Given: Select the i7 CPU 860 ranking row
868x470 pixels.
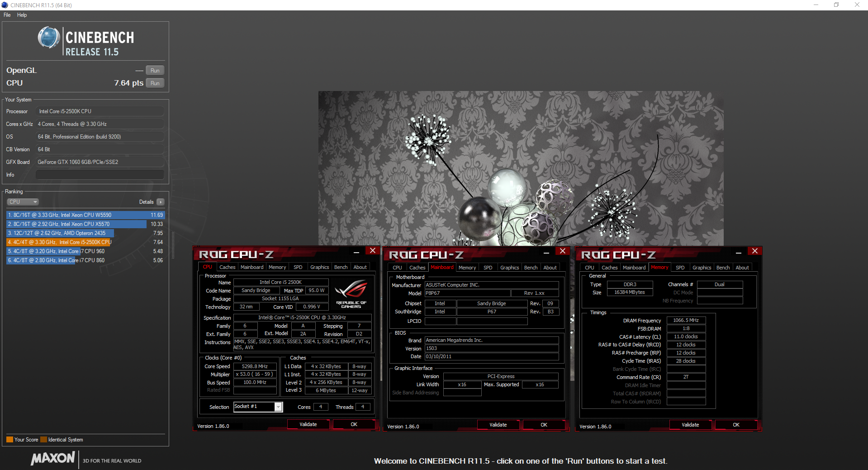Looking at the screenshot, I should point(85,260).
